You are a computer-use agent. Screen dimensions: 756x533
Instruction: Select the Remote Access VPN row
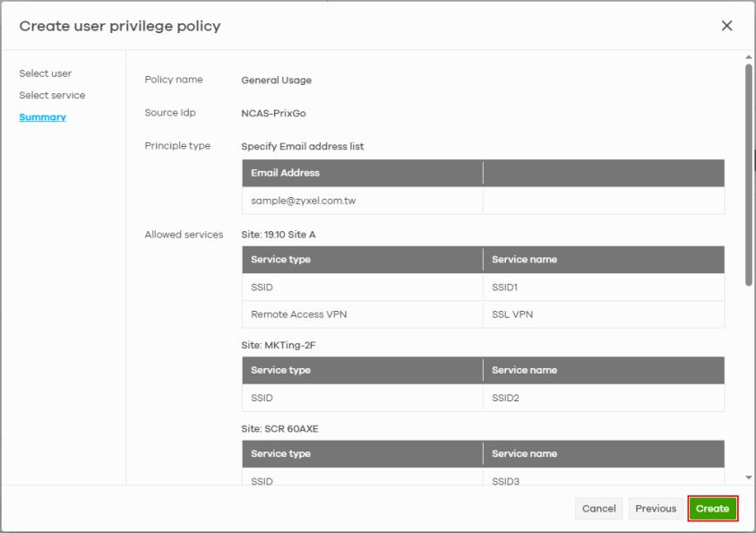click(483, 314)
